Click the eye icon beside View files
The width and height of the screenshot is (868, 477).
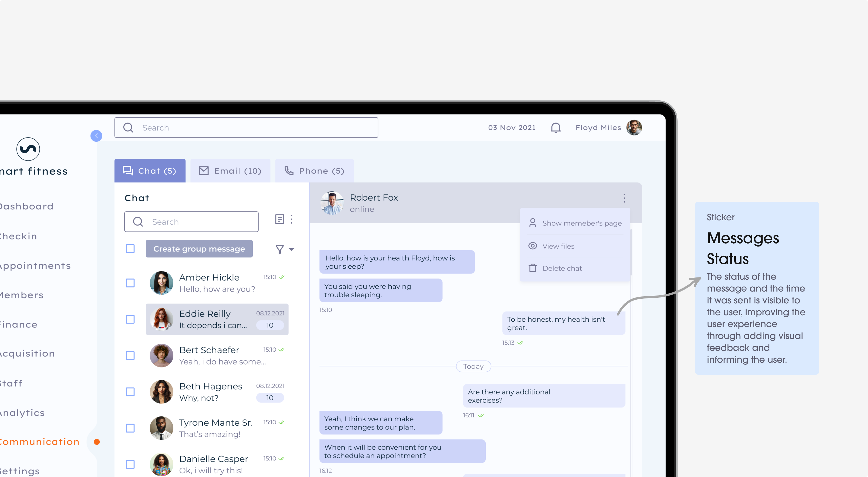[x=532, y=246]
